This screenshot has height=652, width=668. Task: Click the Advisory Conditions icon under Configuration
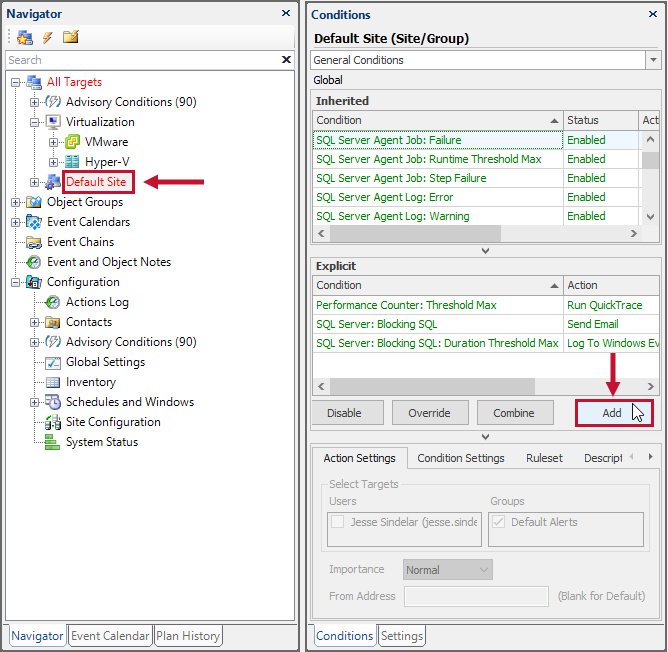pyautogui.click(x=53, y=342)
